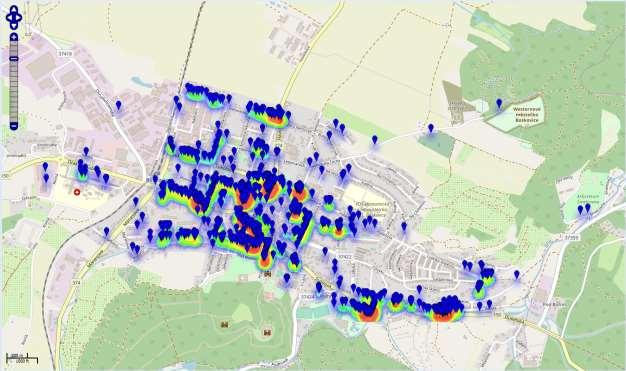
Task: Click the marker beside the Westernové městečko Boskovice label
Action: (x=499, y=104)
